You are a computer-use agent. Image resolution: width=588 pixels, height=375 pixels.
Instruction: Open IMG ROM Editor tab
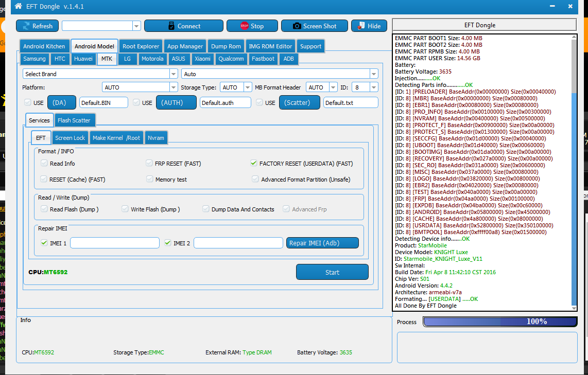(x=270, y=46)
